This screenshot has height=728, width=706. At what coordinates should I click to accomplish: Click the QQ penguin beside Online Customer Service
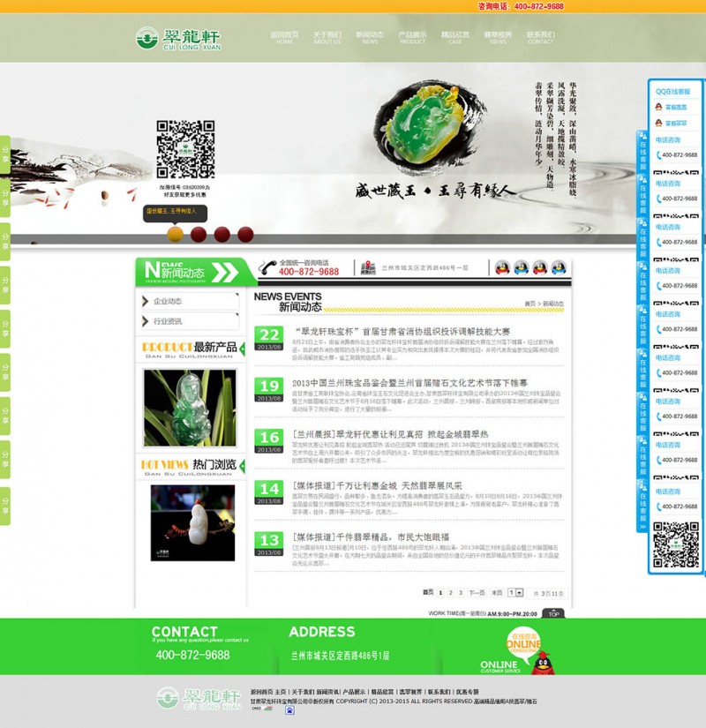[x=542, y=662]
